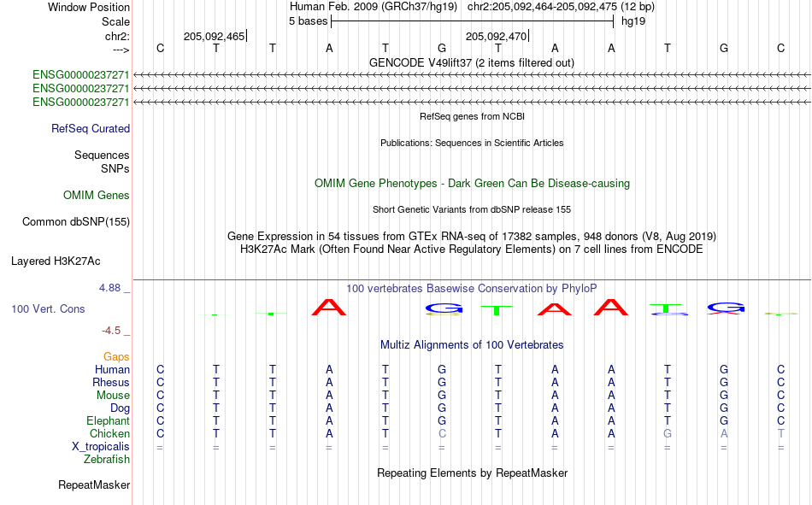Click the 205,092,470 coordinate marker
Image resolution: width=812 pixels, height=505 pixels.
(496, 36)
